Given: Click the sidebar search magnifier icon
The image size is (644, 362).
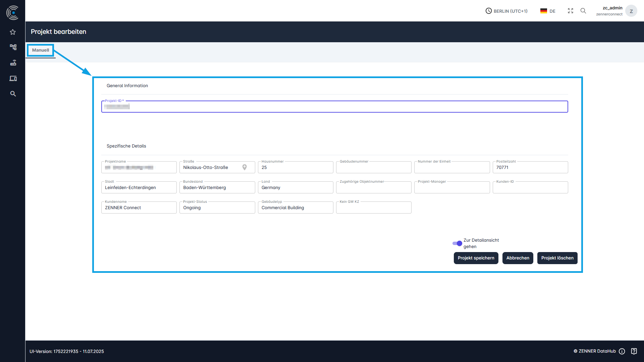Looking at the screenshot, I should coord(13,94).
